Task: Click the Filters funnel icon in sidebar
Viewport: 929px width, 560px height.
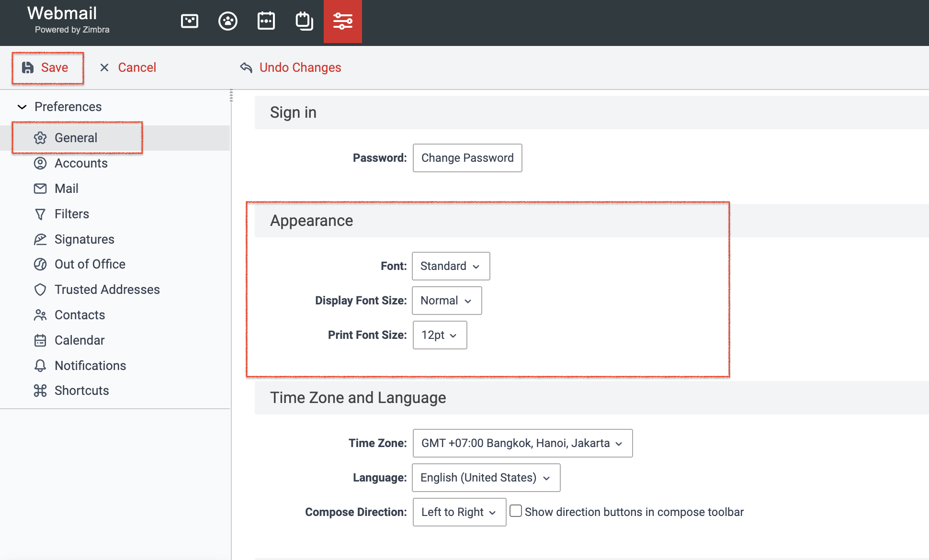Action: [40, 214]
